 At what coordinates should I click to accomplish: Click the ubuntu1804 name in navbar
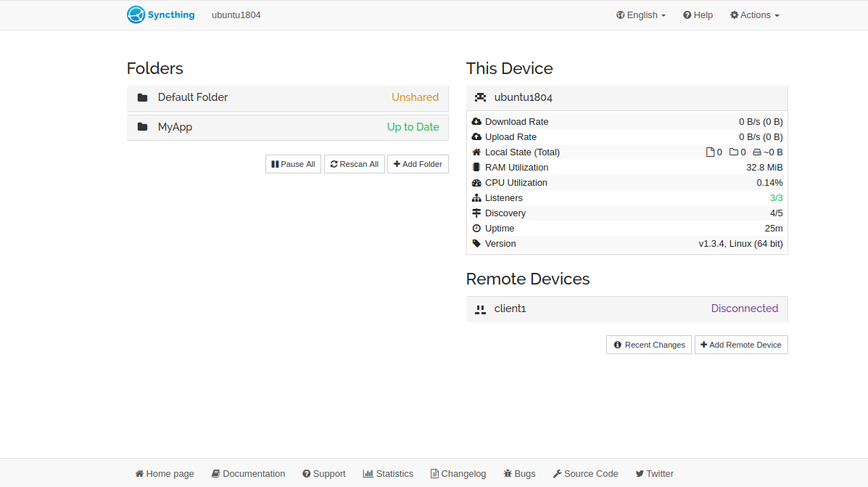236,15
